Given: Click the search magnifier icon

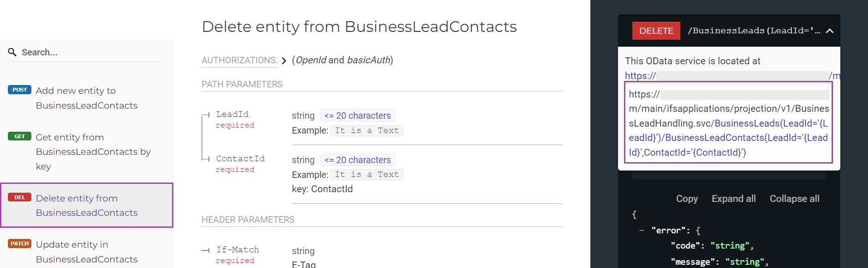Looking at the screenshot, I should click(x=12, y=52).
